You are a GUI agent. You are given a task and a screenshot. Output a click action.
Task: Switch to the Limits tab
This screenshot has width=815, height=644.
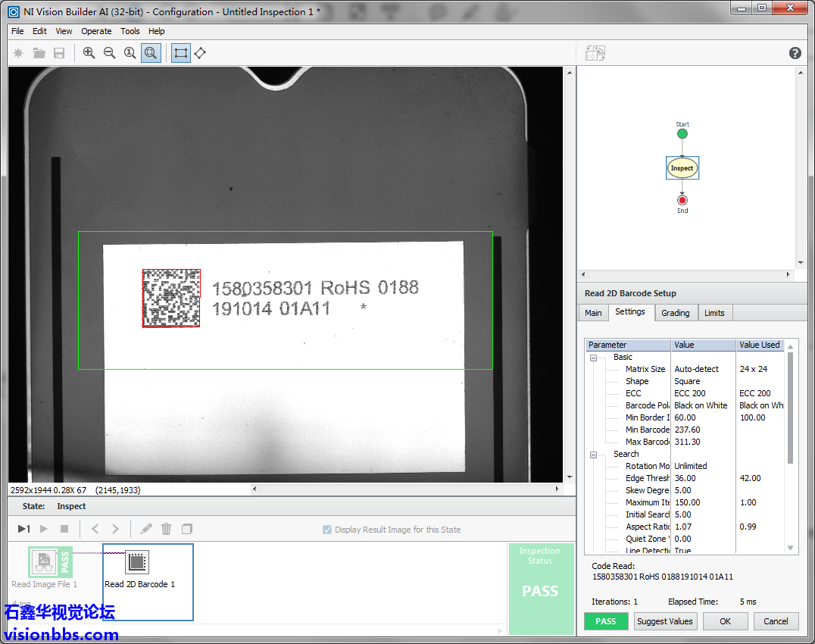point(714,313)
